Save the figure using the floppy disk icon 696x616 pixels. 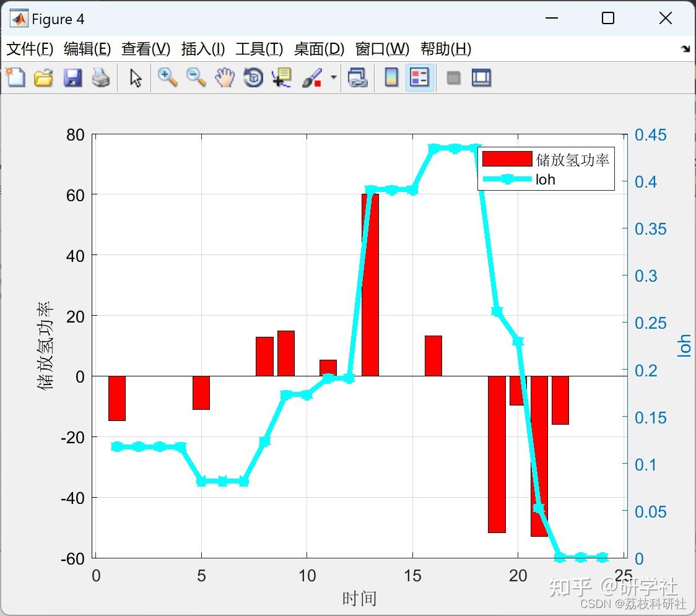[72, 77]
